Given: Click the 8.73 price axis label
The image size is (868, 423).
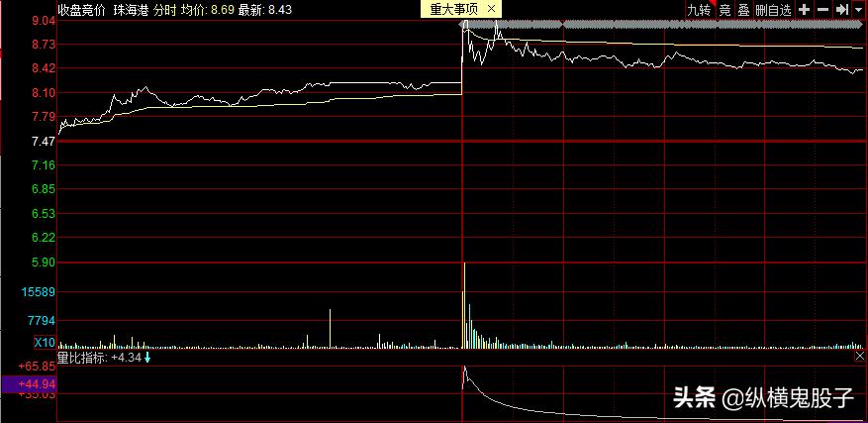Looking at the screenshot, I should [45, 45].
